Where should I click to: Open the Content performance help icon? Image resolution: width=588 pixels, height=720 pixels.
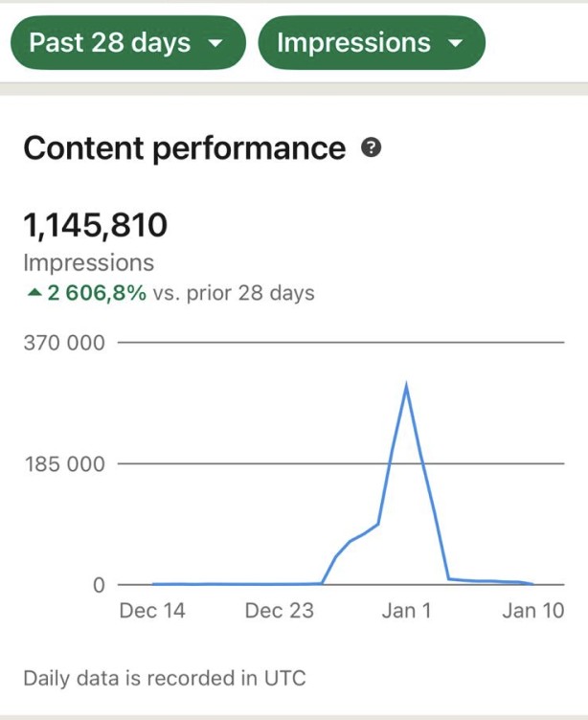coord(372,148)
